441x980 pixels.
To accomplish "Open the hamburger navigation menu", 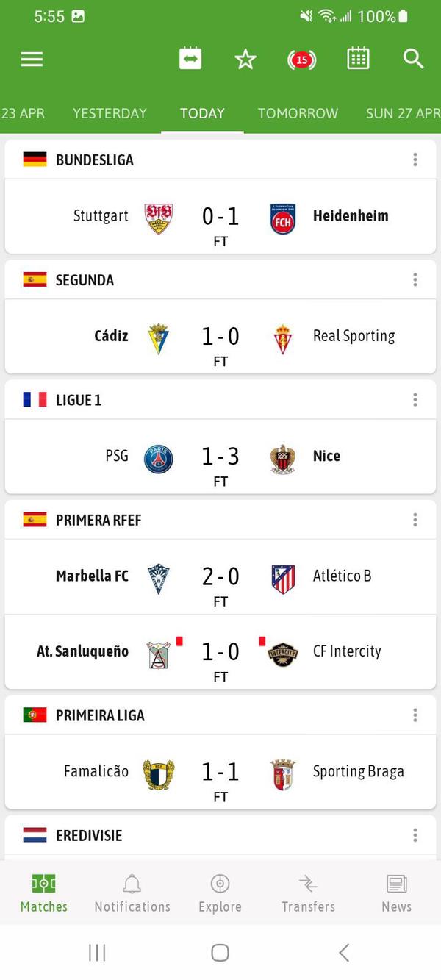I will point(32,60).
